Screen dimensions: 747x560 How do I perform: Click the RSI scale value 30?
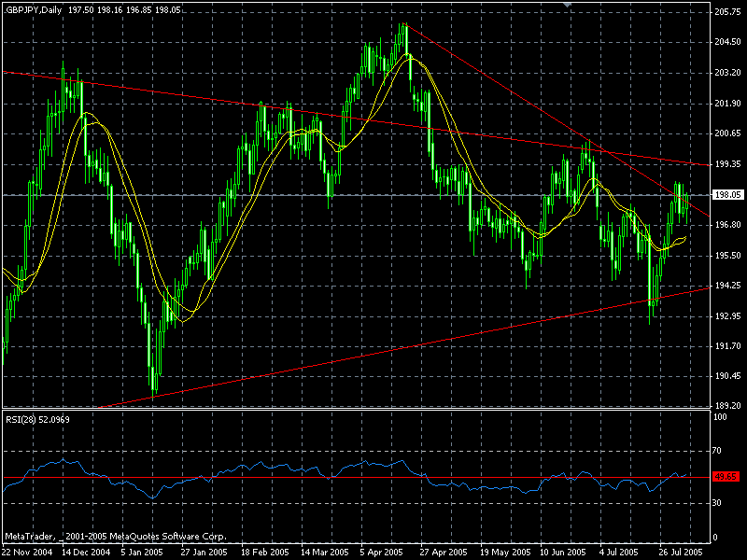coord(717,503)
